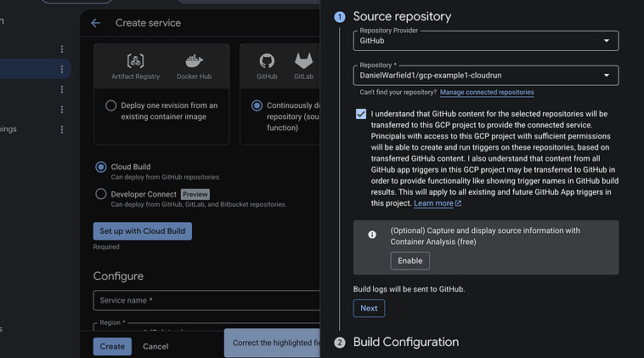The width and height of the screenshot is (644, 358).
Task: Click 'Can't find your repository?' text
Action: coord(398,92)
